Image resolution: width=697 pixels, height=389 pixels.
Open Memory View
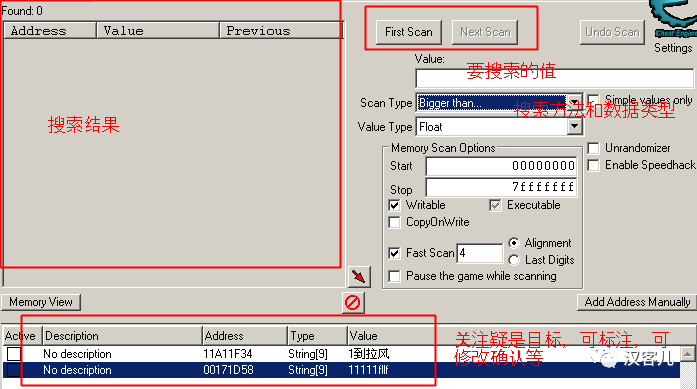[x=41, y=302]
